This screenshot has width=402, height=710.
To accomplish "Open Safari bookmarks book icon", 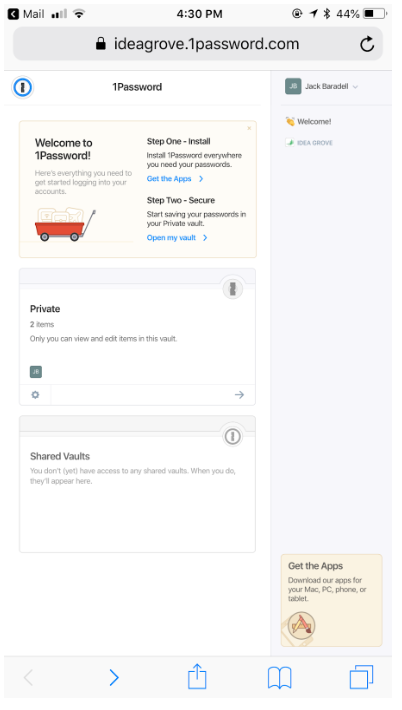I will tap(279, 678).
